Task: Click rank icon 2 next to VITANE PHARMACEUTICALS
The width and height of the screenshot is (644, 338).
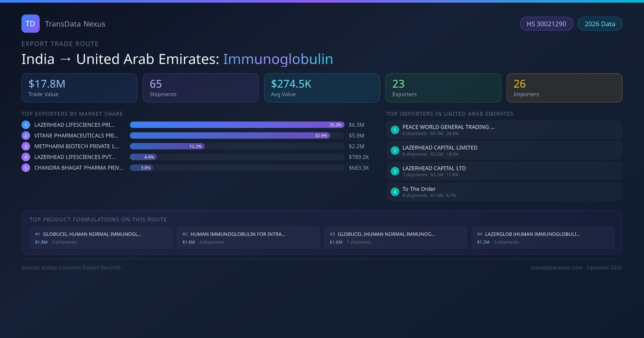Action: [x=25, y=135]
